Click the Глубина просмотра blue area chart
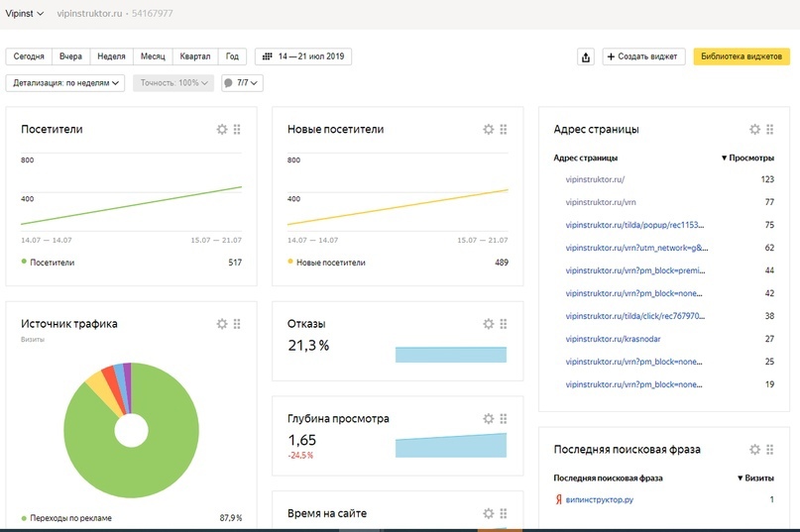The height and width of the screenshot is (532, 800). (451, 447)
